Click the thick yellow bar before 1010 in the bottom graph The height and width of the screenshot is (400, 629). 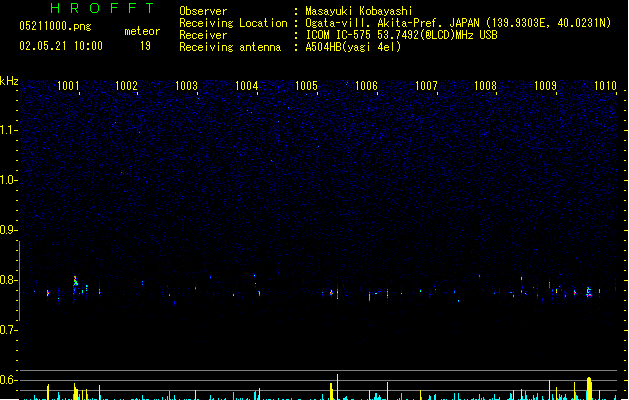589,388
